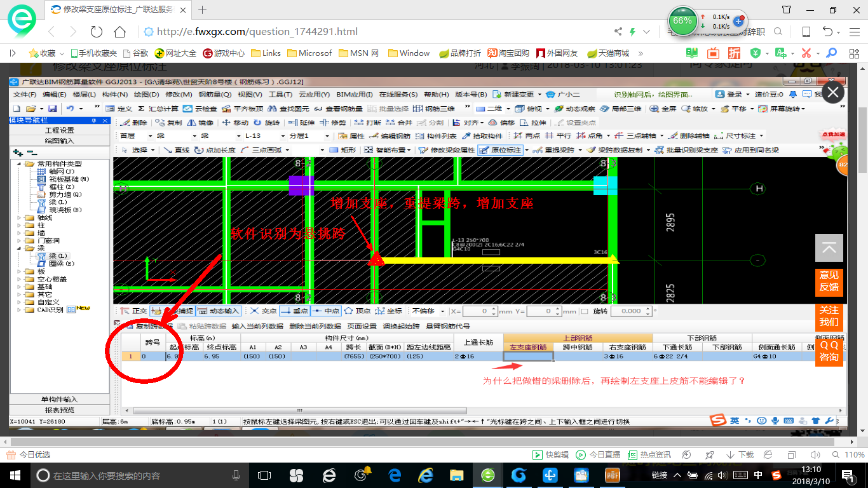The image size is (868, 488).
Task: Open the 工具(T) menu
Action: tap(280, 94)
